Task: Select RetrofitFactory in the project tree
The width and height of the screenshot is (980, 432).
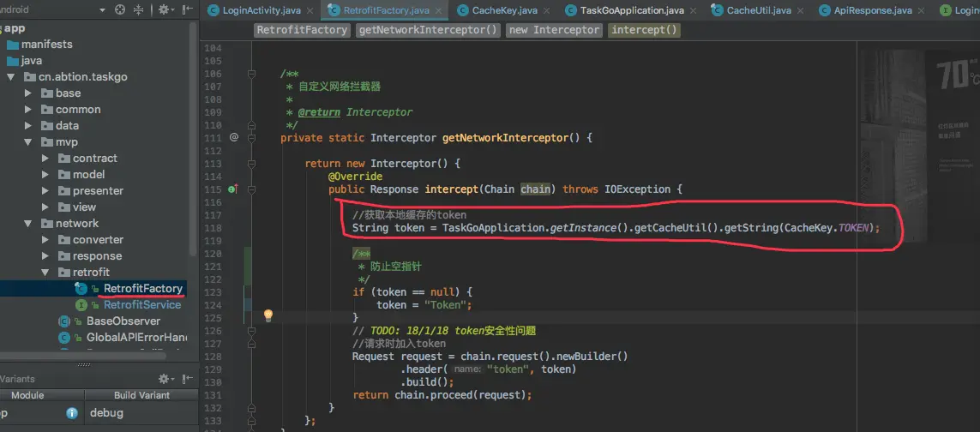Action: (x=143, y=288)
